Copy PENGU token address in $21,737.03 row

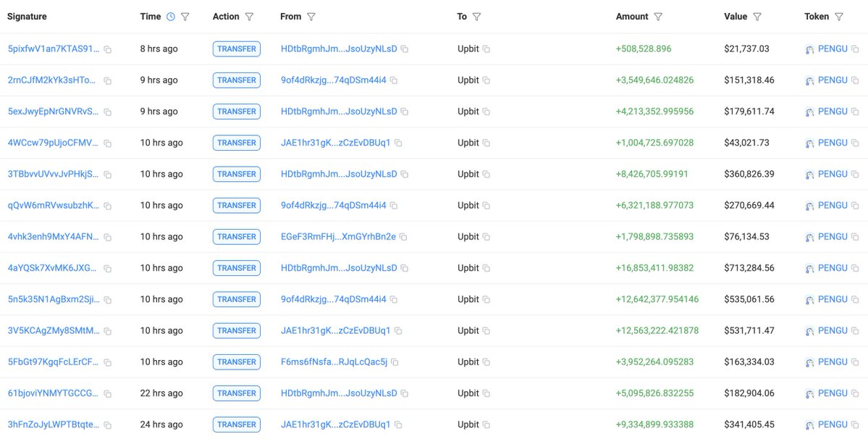click(x=855, y=49)
